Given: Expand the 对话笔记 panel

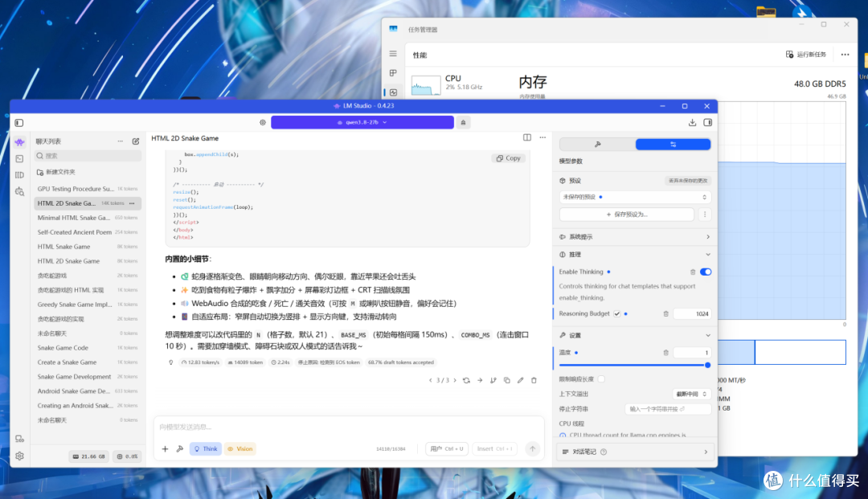Looking at the screenshot, I should (x=634, y=452).
